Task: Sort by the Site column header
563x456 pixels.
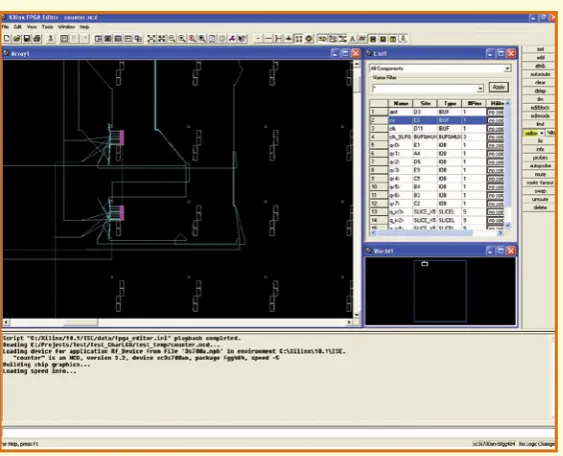Action: coord(425,103)
